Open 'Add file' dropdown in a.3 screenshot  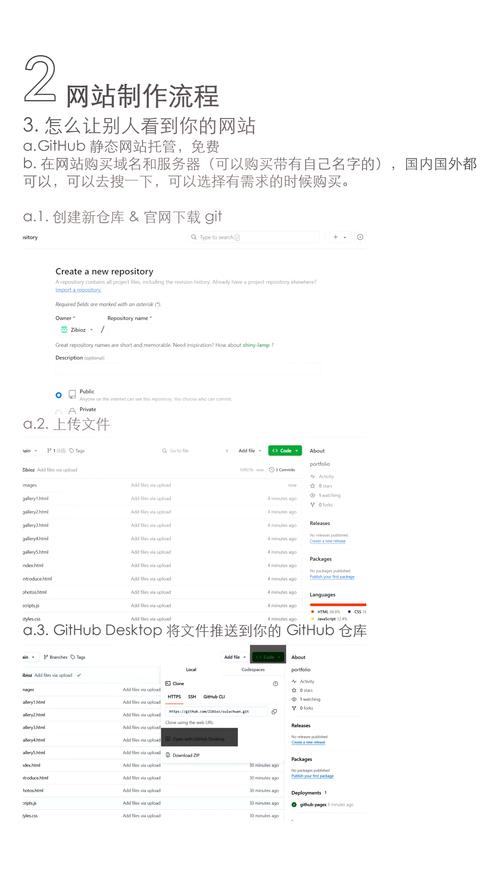(x=235, y=657)
